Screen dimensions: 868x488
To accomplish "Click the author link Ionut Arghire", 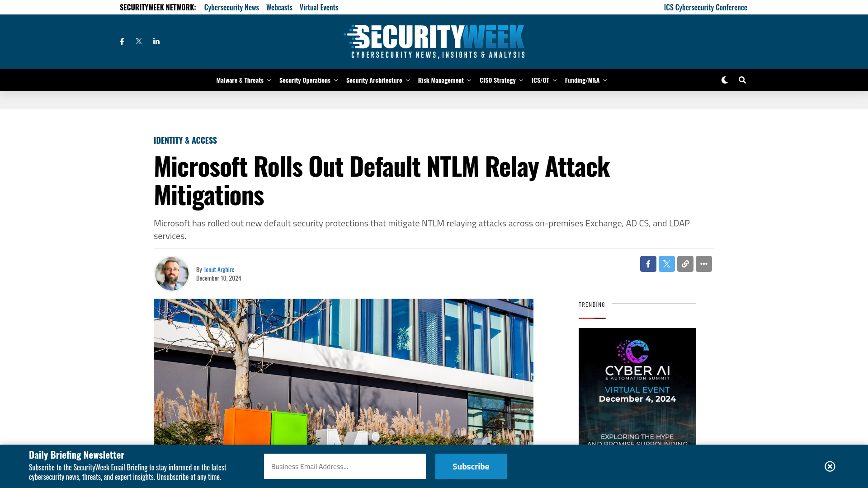I will [x=219, y=269].
